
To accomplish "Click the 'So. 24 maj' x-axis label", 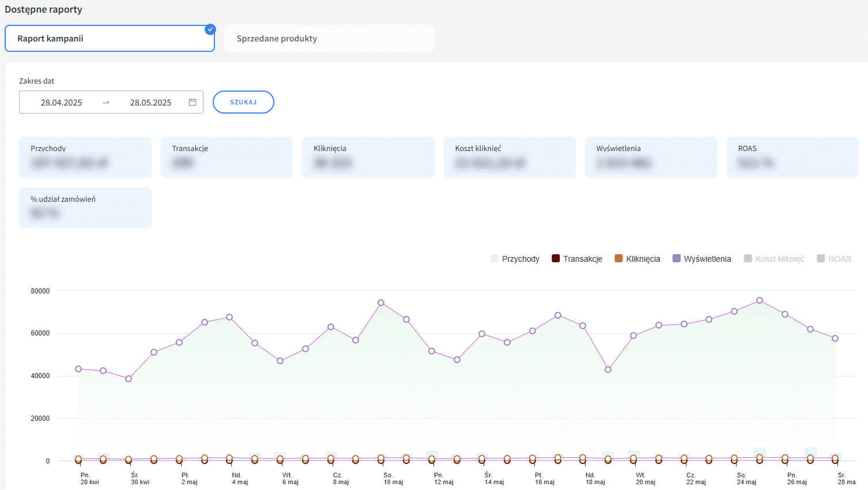I will [746, 478].
